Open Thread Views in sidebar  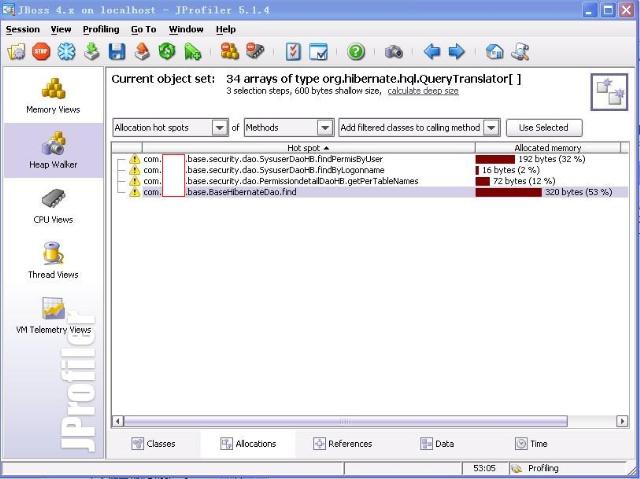53,261
